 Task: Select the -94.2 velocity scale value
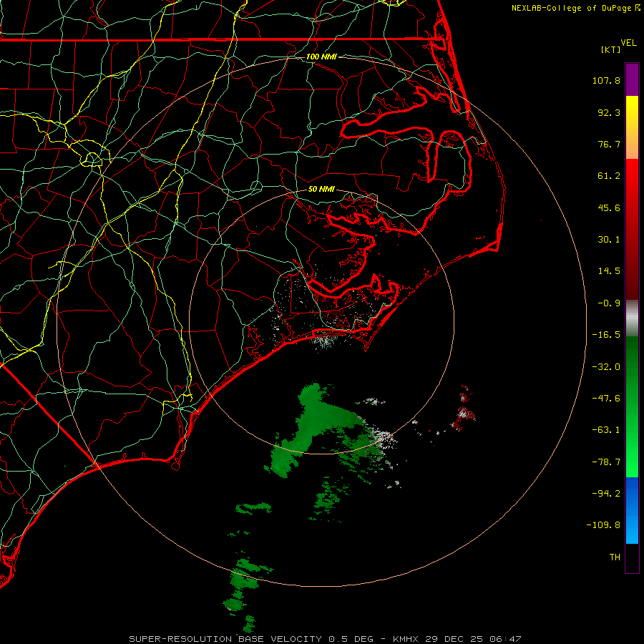click(606, 494)
